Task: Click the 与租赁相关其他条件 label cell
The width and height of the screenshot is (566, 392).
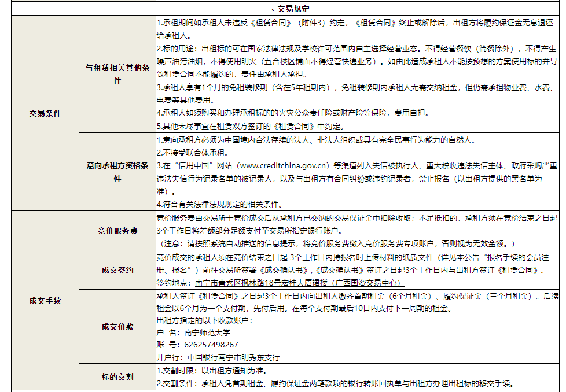Action: point(117,75)
